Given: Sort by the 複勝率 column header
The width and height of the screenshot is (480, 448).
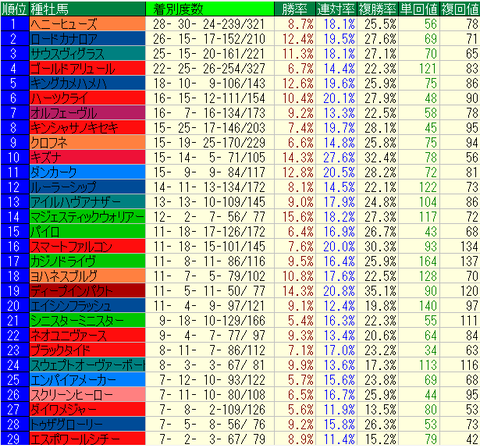Looking at the screenshot, I should (378, 9).
